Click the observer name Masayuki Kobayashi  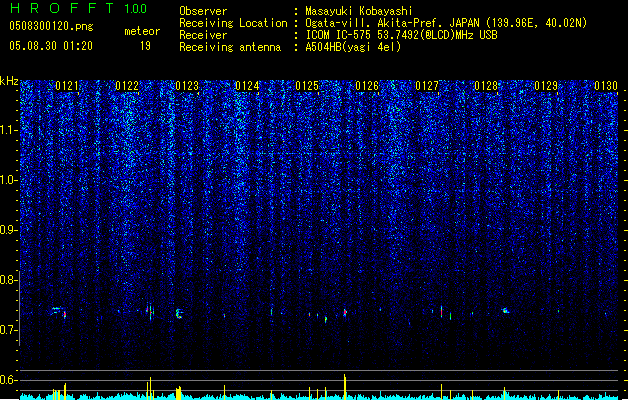tap(359, 11)
